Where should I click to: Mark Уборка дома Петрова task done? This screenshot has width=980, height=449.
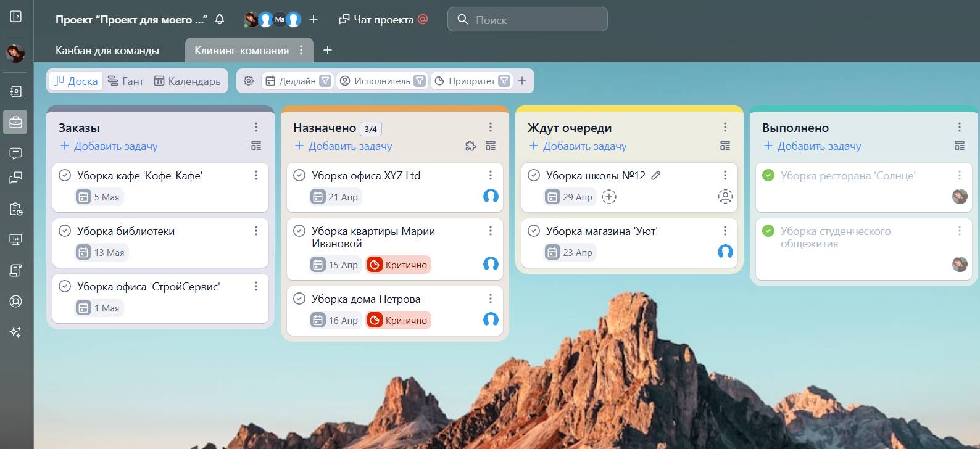click(299, 299)
